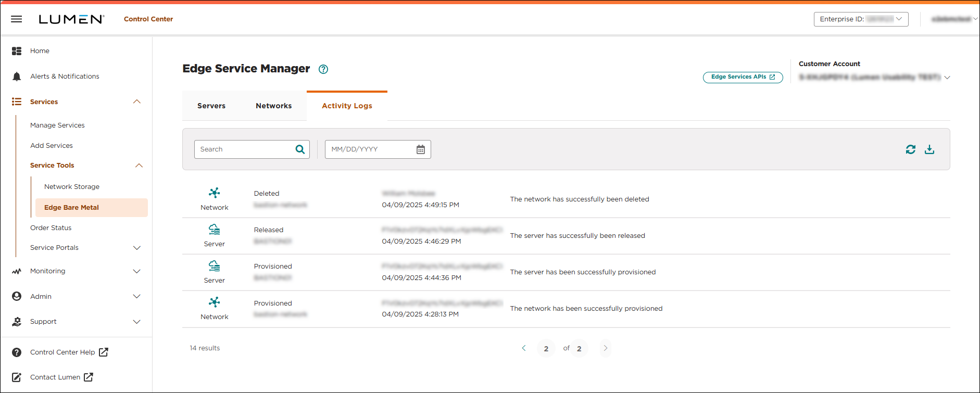Click the Server icon at 4:44:36 PM
The height and width of the screenshot is (393, 980).
click(x=215, y=266)
